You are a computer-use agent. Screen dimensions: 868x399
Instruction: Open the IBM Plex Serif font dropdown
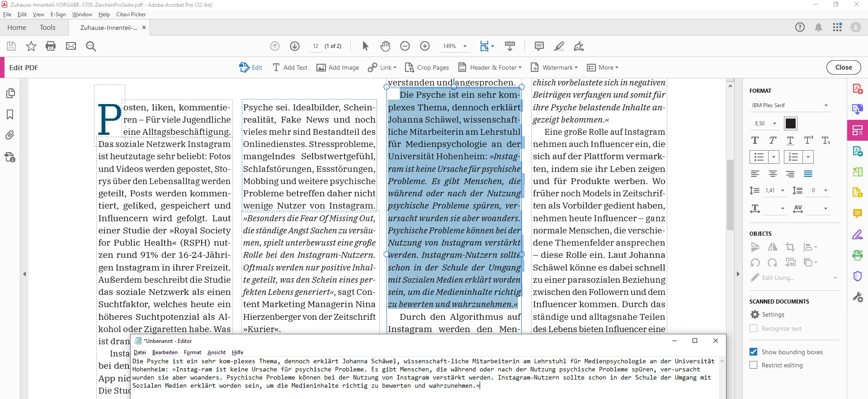click(790, 105)
